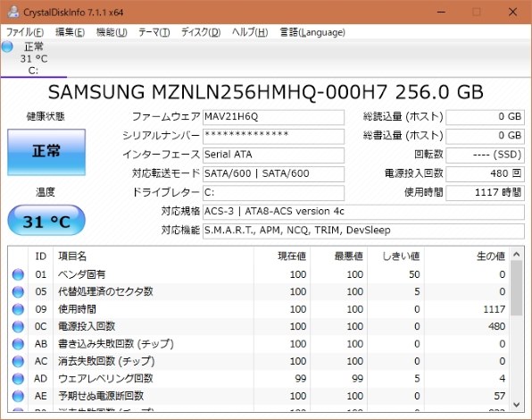Click the scroll up arrow of SMART list
The width and height of the screenshot is (532, 420).
point(517,255)
